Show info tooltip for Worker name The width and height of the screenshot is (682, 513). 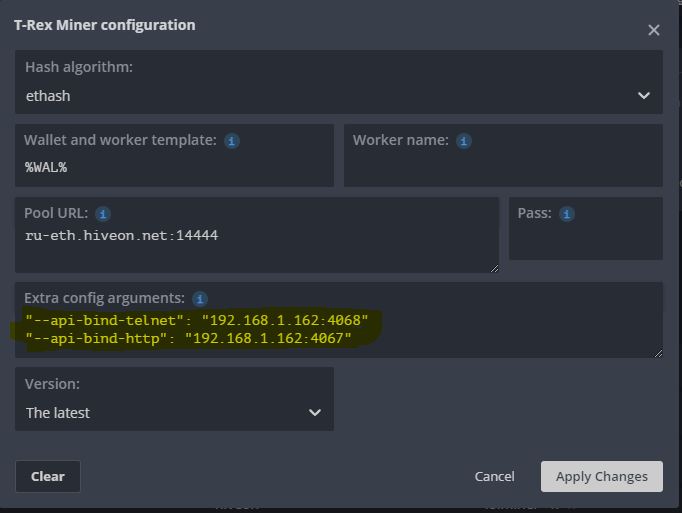464,141
